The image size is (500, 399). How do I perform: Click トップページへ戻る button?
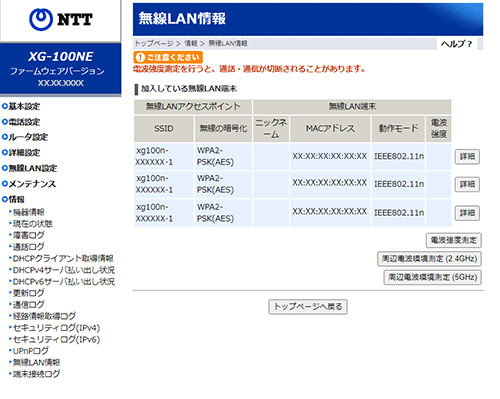308,307
